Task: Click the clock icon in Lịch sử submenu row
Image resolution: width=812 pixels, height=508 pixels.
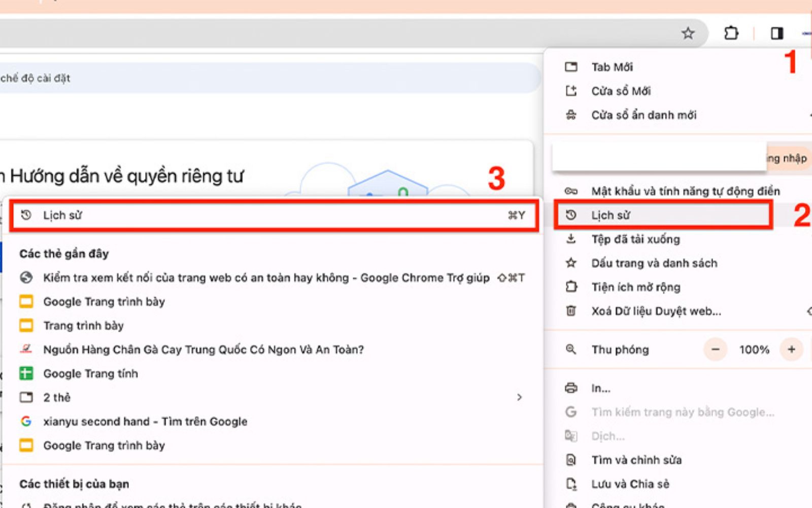Action: [26, 215]
